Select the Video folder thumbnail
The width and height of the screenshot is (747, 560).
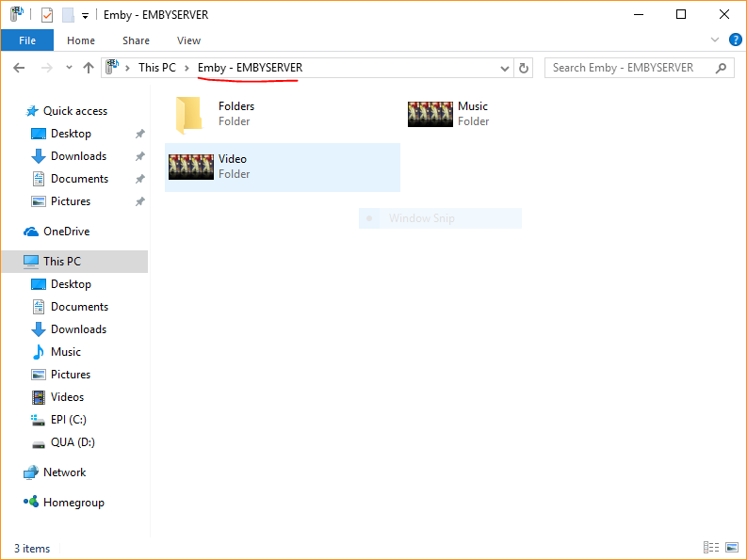[191, 167]
